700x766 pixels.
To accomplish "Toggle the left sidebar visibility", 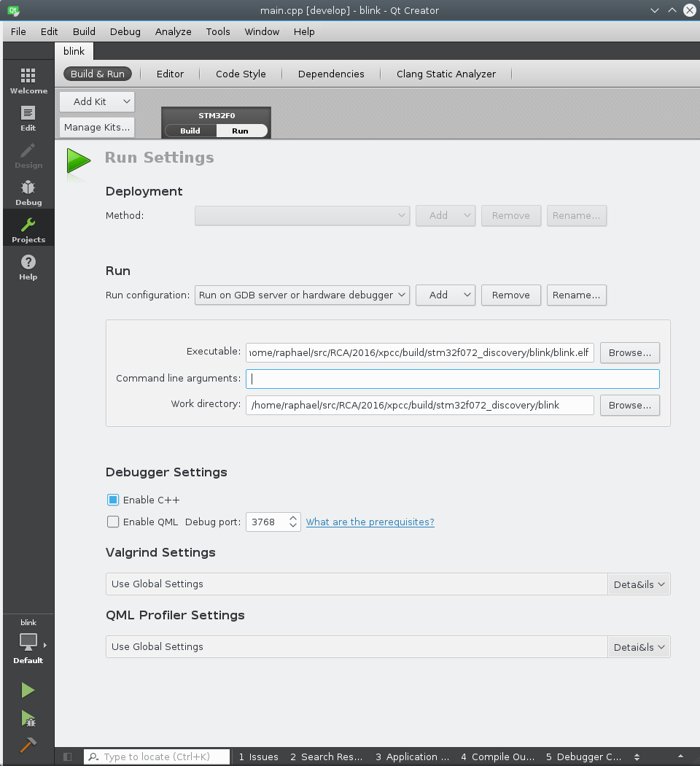I will coord(68,757).
